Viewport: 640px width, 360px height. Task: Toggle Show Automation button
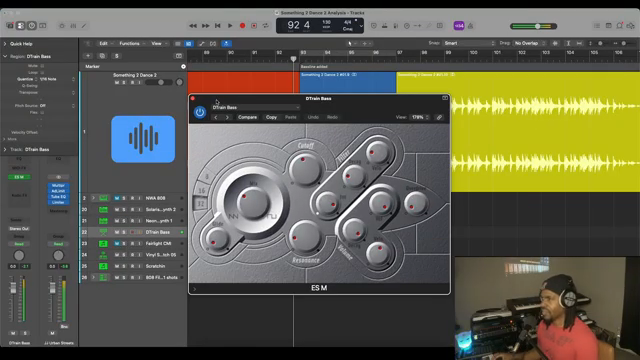pyautogui.click(x=202, y=43)
